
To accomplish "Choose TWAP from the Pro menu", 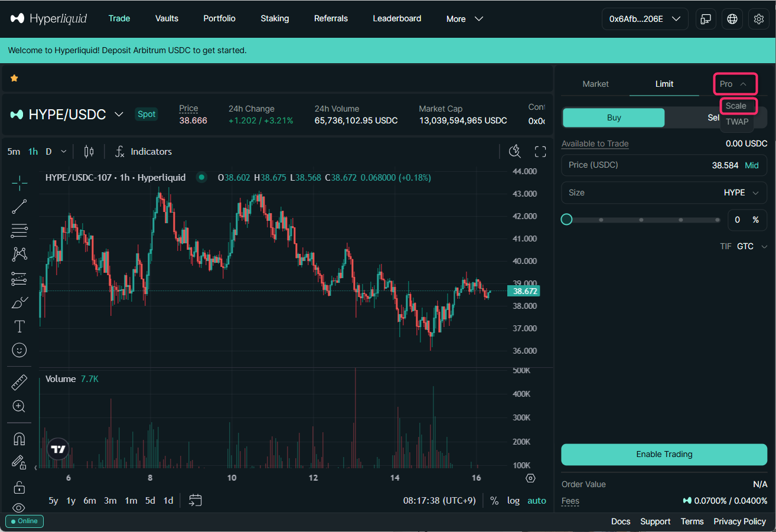I will pyautogui.click(x=736, y=122).
